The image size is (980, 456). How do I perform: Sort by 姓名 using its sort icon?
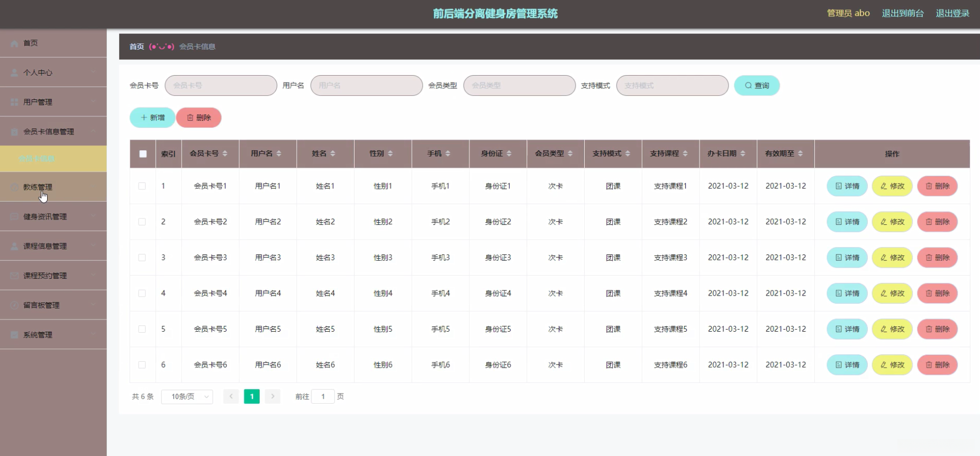click(333, 153)
